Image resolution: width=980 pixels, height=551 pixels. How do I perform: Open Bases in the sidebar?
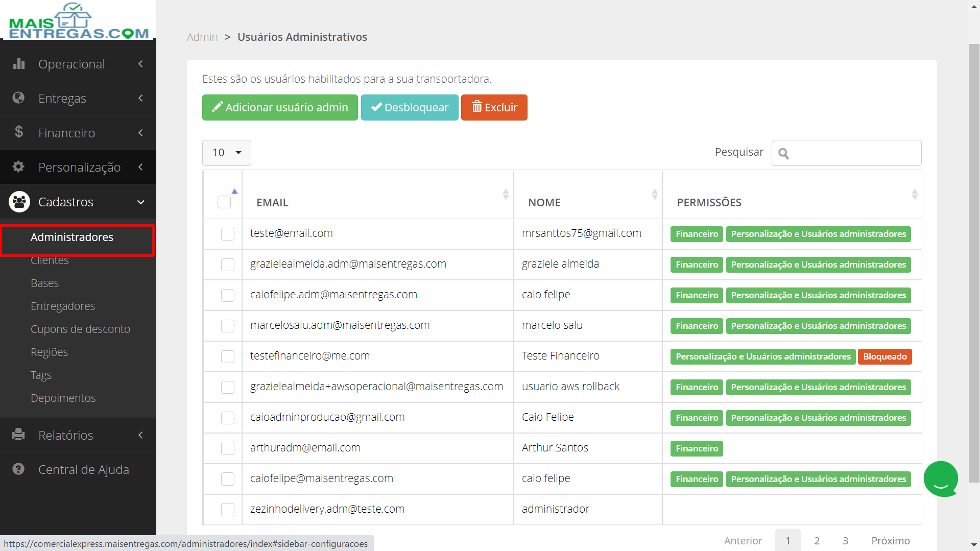[x=44, y=283]
